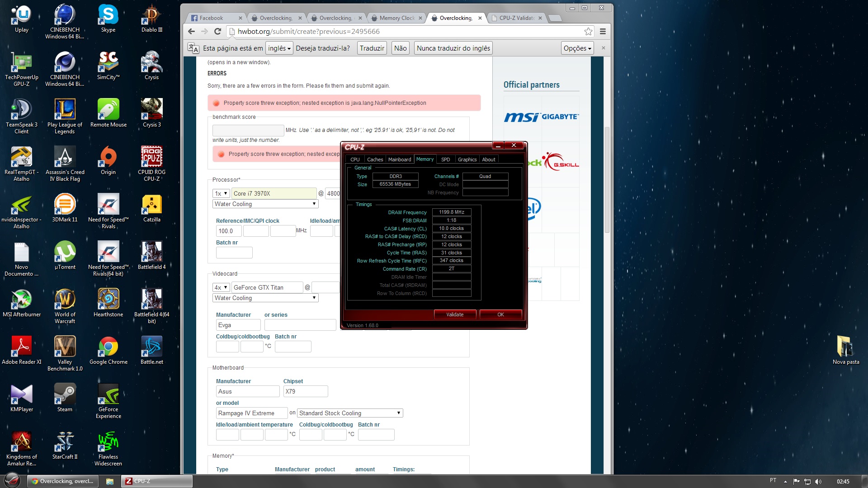Switch to CPU tab in CPU-Z
This screenshot has width=868, height=488.
[355, 160]
